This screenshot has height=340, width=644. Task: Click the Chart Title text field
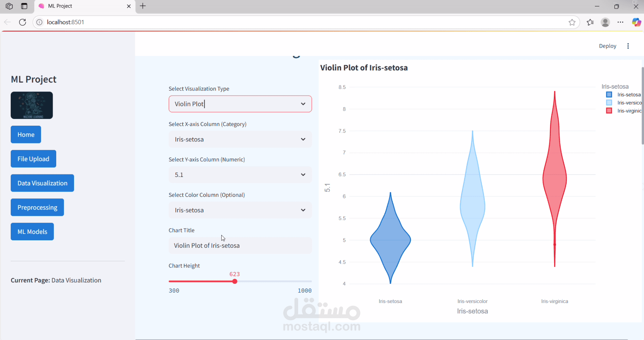click(x=240, y=246)
